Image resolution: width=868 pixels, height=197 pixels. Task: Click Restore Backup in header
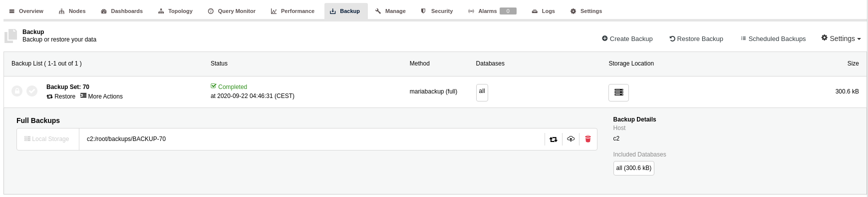[x=696, y=38]
